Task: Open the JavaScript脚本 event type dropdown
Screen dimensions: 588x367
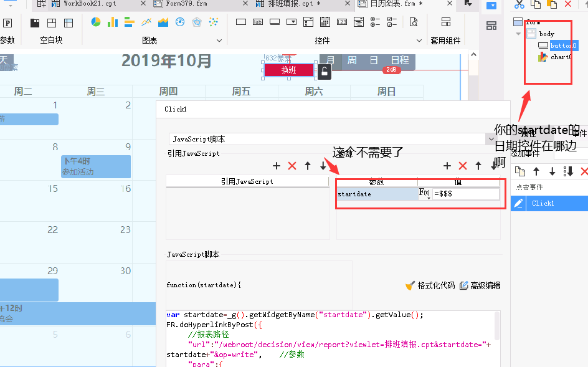Action: 491,139
